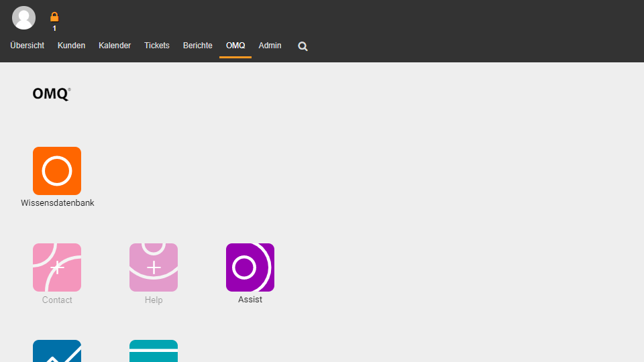
Task: Select the active OMQ tab
Action: (235, 46)
